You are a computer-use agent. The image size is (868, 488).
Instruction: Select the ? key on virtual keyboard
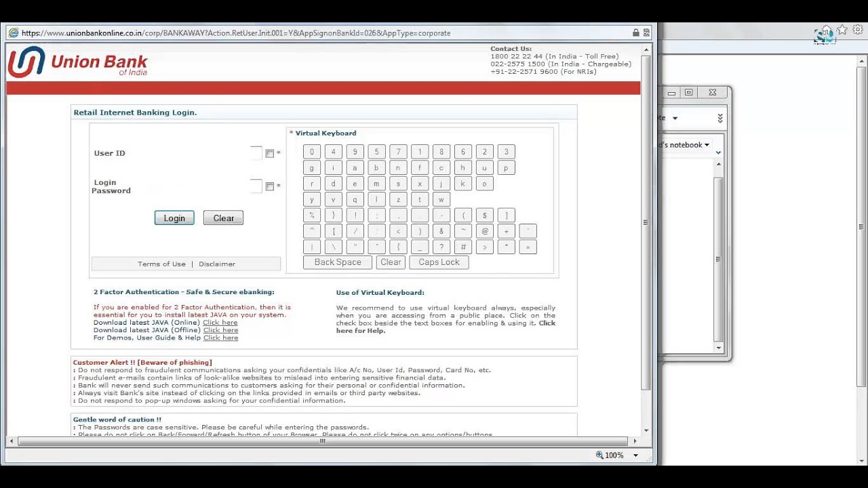(441, 247)
